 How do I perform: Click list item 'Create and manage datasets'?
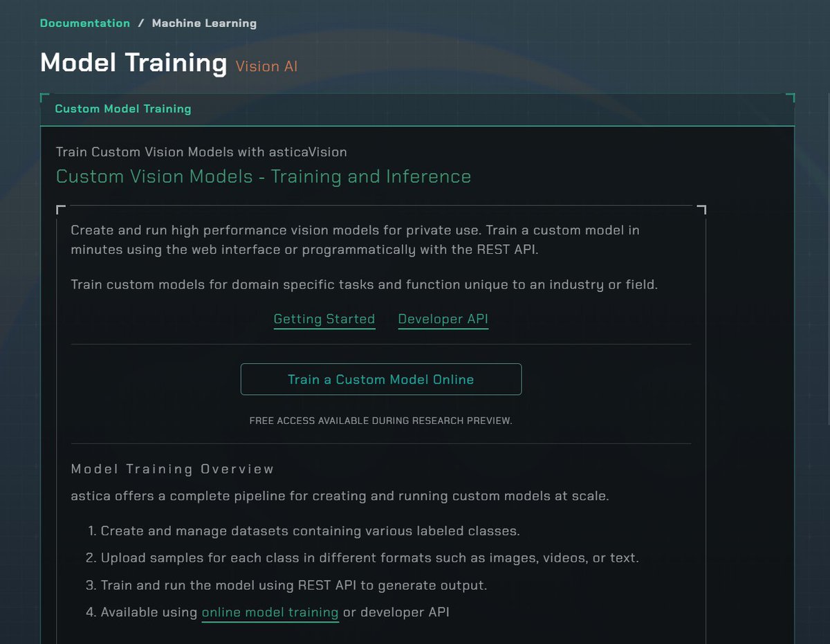[310, 531]
